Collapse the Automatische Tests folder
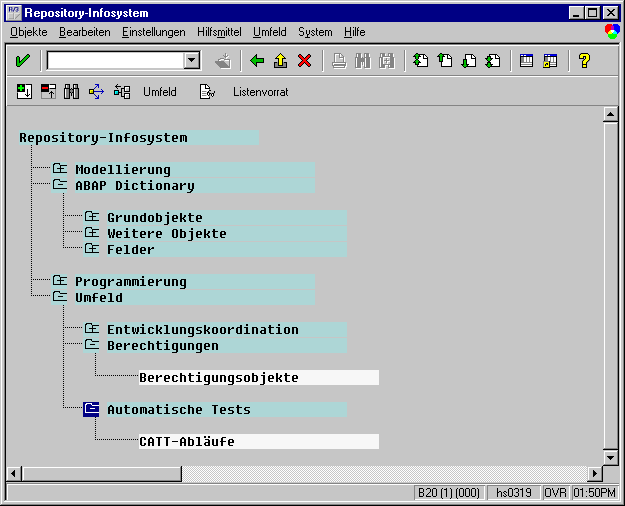The width and height of the screenshot is (625, 506). 92,409
